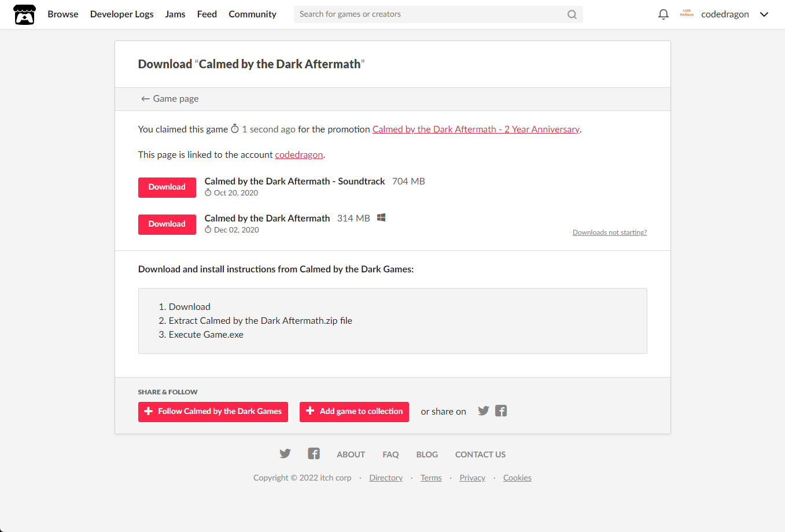This screenshot has width=785, height=532.
Task: Open Downloads not starting help
Action: click(x=610, y=232)
